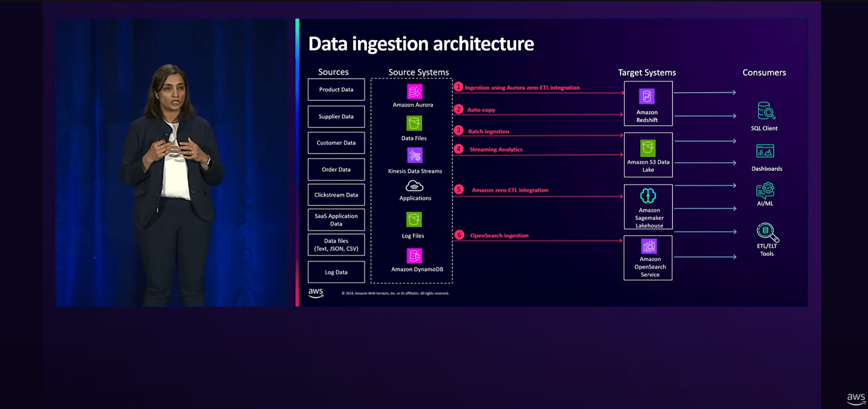Screen dimensions: 868x409
Task: Select the Order Data box
Action: (x=336, y=169)
